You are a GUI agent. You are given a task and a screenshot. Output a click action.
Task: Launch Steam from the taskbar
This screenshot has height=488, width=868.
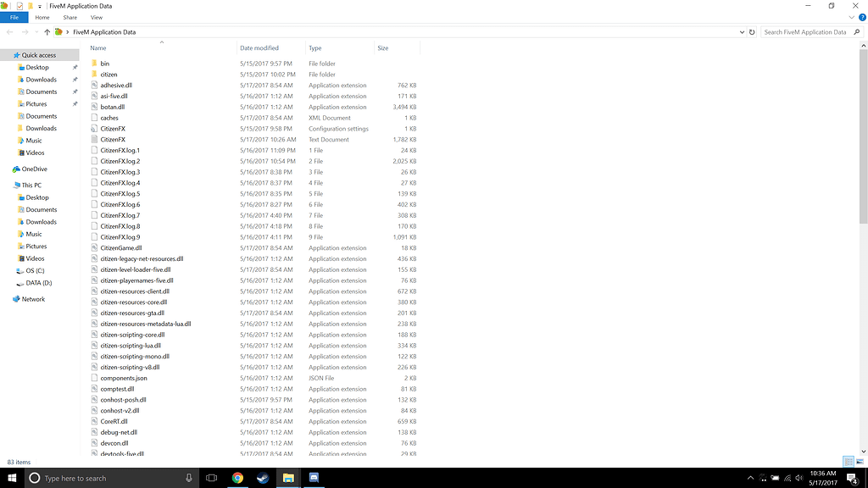pos(263,477)
